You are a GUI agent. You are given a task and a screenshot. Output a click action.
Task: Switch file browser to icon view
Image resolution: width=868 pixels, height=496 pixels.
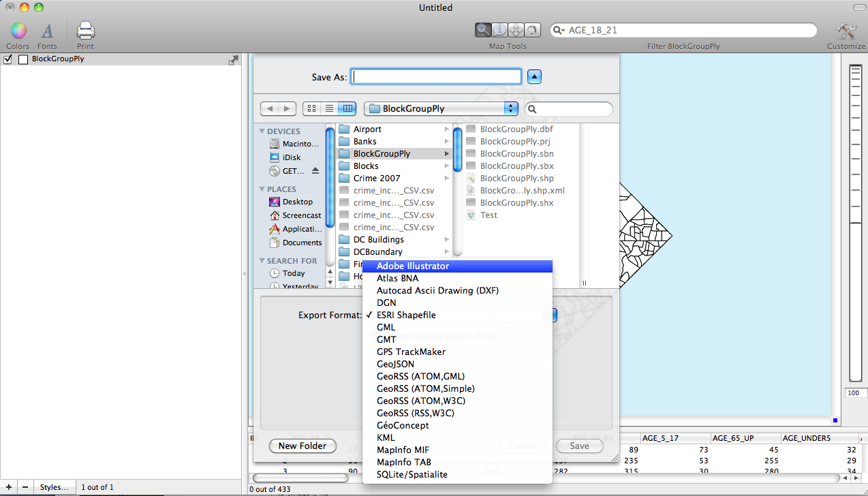point(311,108)
